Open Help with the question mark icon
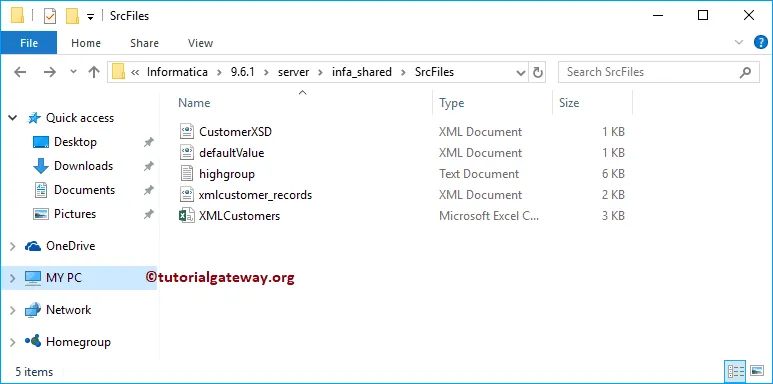 [761, 42]
